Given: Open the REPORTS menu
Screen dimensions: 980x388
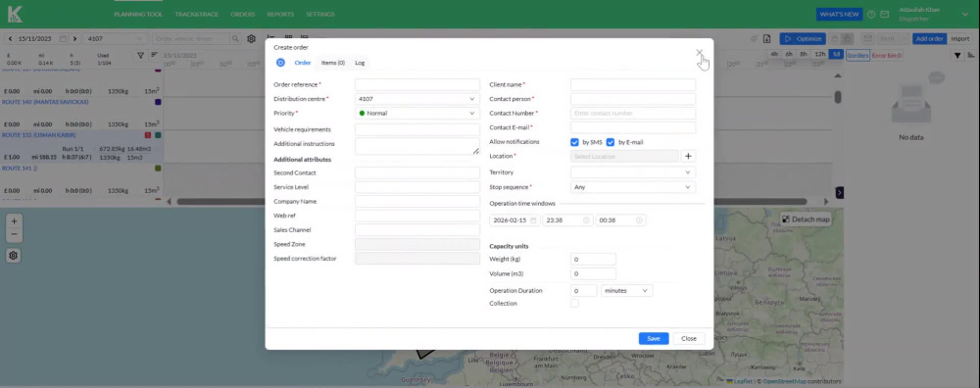Looking at the screenshot, I should point(280,14).
